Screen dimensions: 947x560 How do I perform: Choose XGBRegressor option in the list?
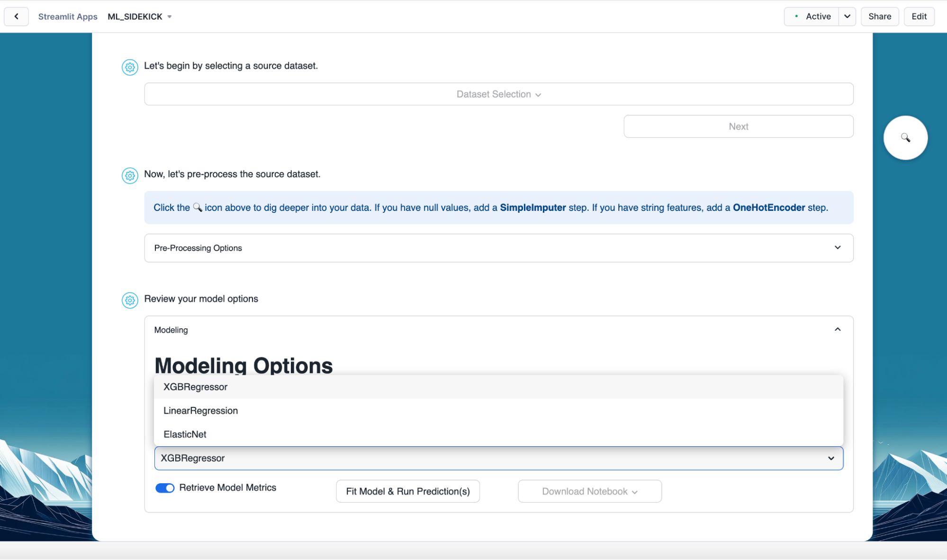point(196,387)
